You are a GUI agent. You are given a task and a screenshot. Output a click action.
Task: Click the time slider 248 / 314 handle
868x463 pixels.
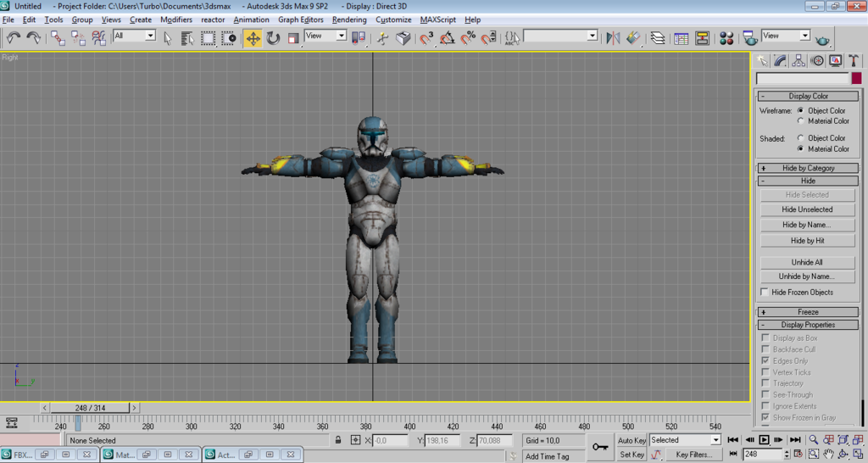tap(90, 408)
